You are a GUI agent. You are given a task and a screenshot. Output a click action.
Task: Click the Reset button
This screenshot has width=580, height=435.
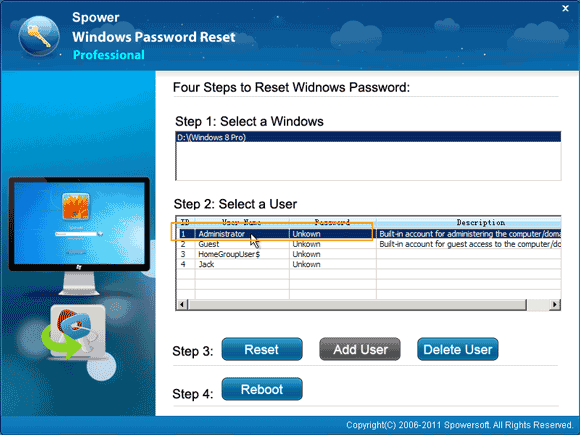pos(262,349)
